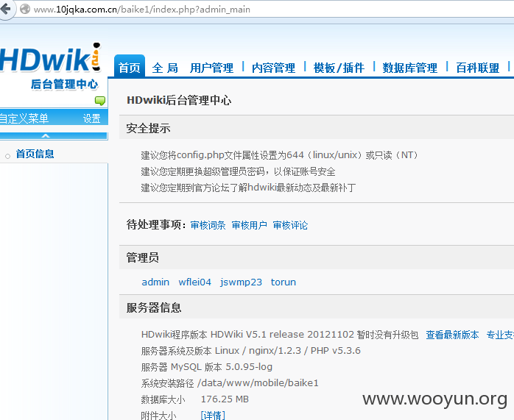Open the 内容管理 tab
The height and width of the screenshot is (420, 514).
point(274,68)
